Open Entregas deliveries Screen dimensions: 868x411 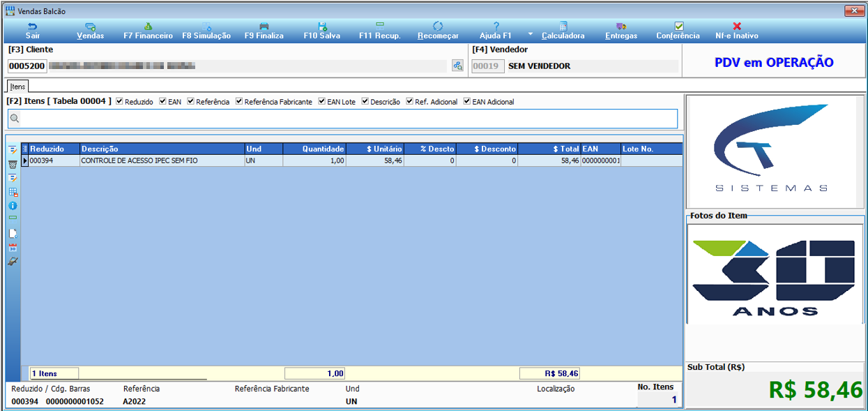pos(621,31)
